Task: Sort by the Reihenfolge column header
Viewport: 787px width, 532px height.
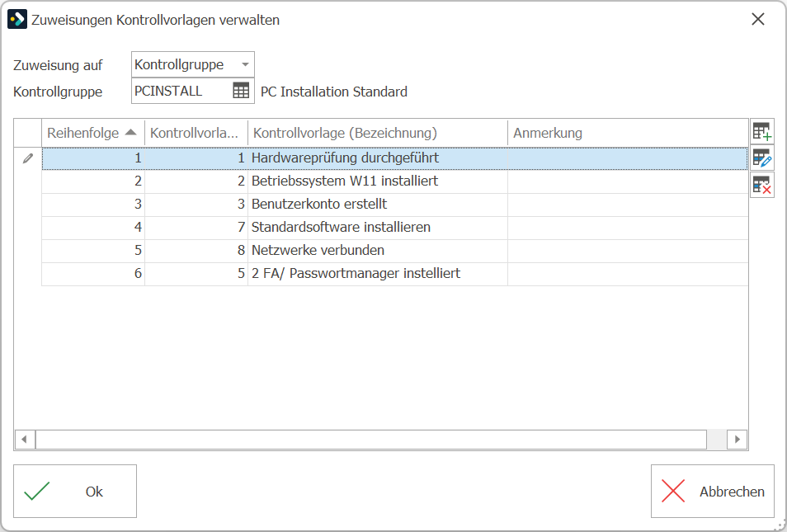Action: [93, 133]
